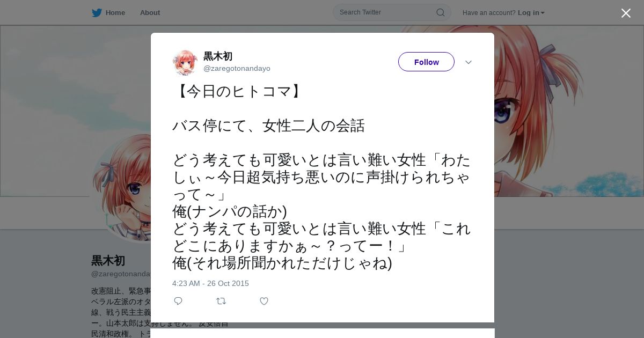Click the search magnifier icon
Screen dimensions: 644x338
click(440, 12)
